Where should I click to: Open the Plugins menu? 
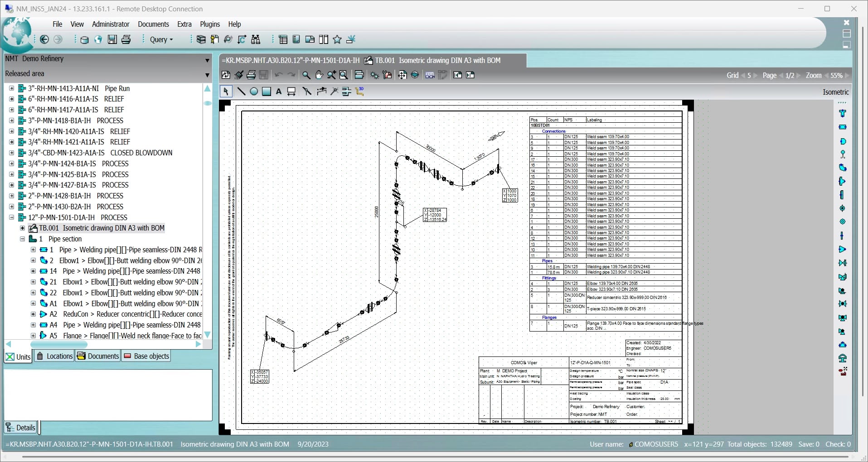[209, 24]
